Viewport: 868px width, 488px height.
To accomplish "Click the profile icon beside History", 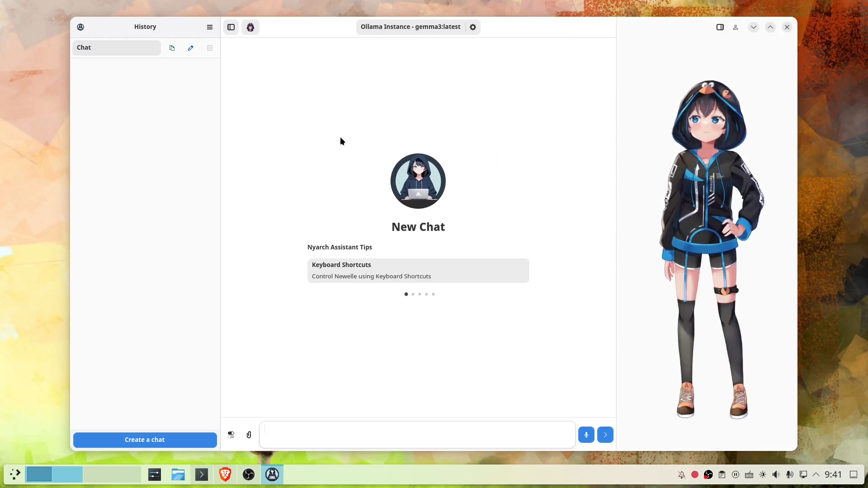I will pyautogui.click(x=80, y=27).
